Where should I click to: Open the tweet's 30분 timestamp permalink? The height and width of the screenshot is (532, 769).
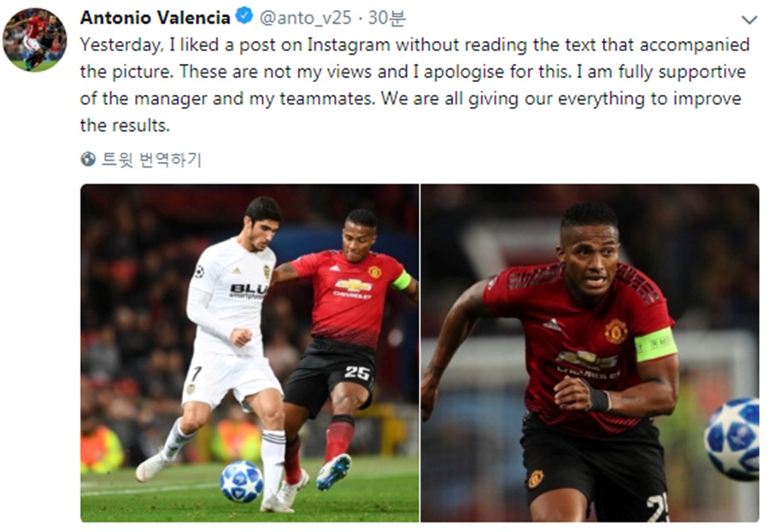point(387,18)
